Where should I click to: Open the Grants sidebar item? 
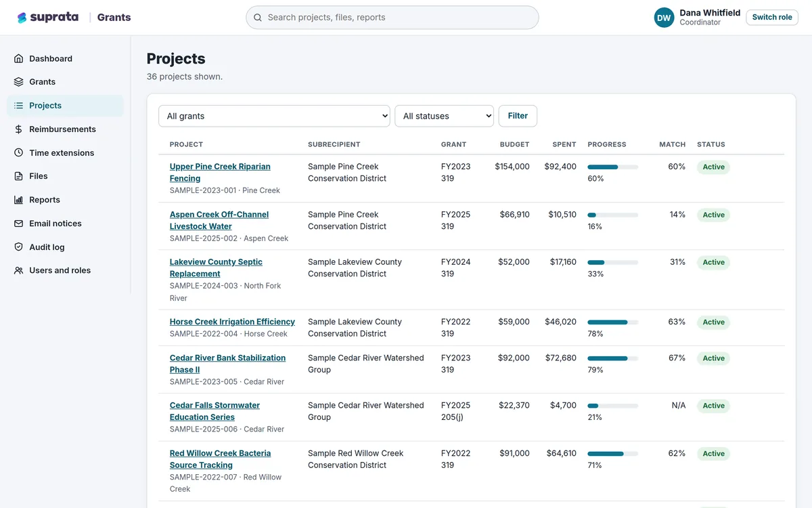pyautogui.click(x=65, y=82)
